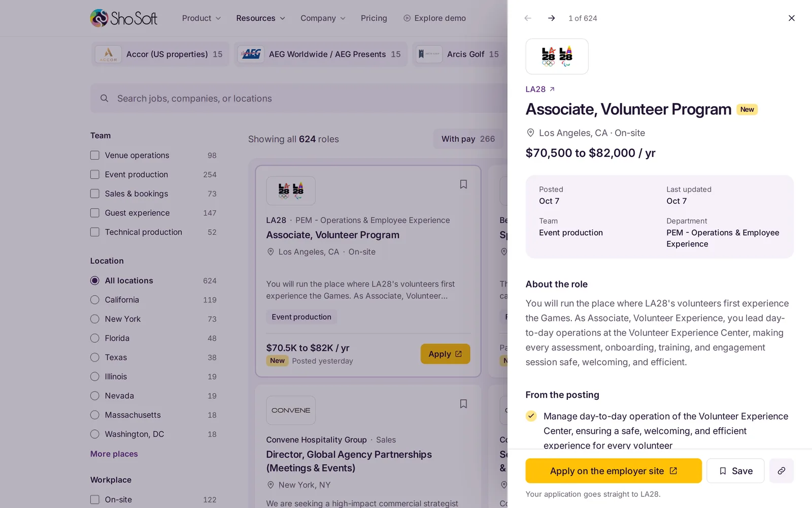Viewport: 812px width, 508px height.
Task: Check the Venue operations filter
Action: tap(95, 155)
